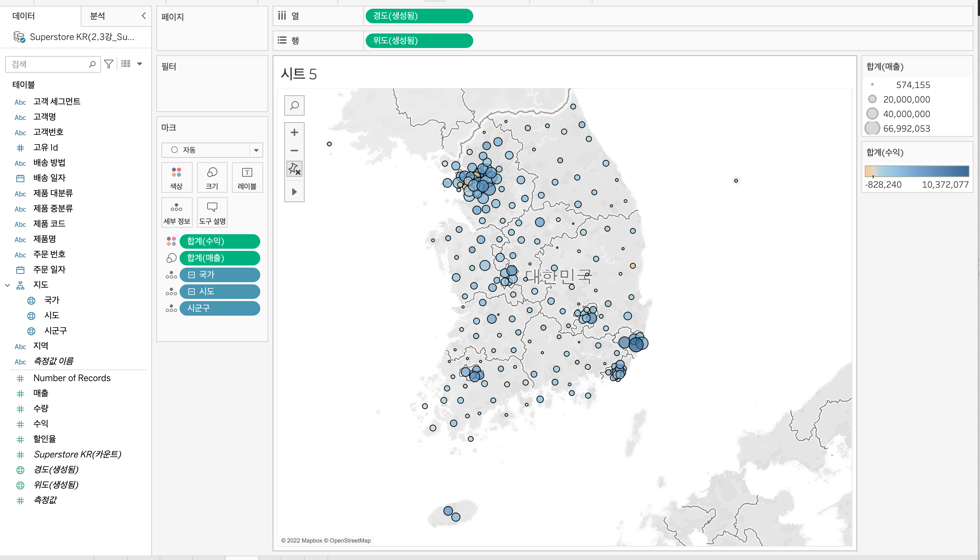980x560 pixels.
Task: Open the 도구 설명 tooltip card
Action: coord(212,212)
